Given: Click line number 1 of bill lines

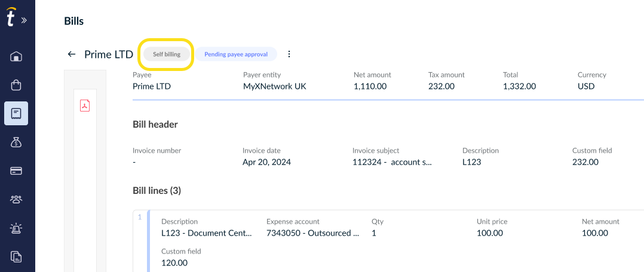Looking at the screenshot, I should 140,218.
